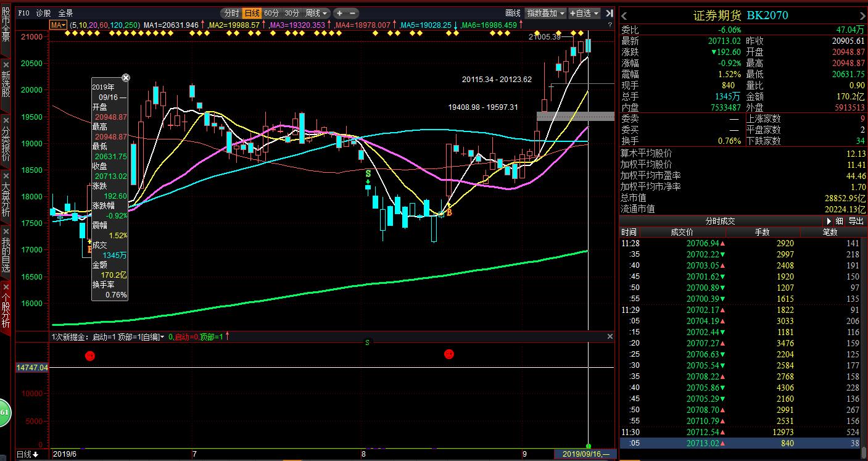
Task: Close the 2019/09/16 price info popup
Action: (x=126, y=78)
